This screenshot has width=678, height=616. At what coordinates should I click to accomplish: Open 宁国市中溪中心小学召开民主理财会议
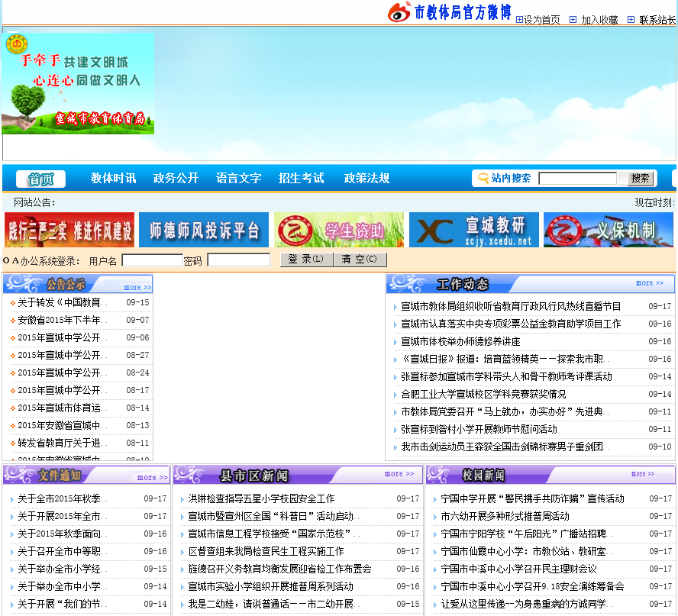518,569
